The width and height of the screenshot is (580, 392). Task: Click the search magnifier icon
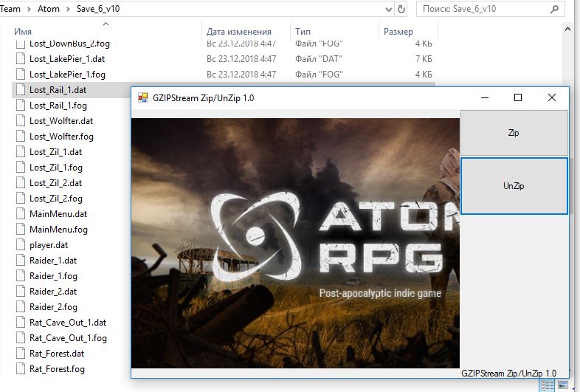(554, 9)
